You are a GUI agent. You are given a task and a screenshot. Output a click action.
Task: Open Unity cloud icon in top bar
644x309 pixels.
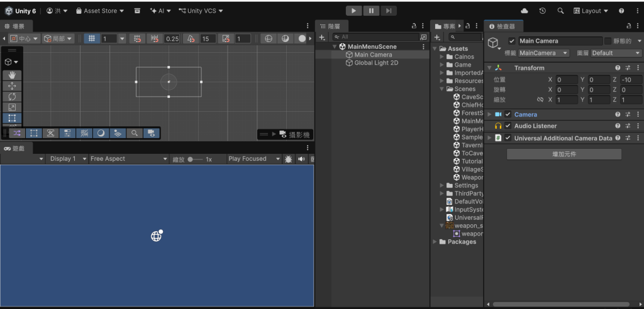click(524, 11)
